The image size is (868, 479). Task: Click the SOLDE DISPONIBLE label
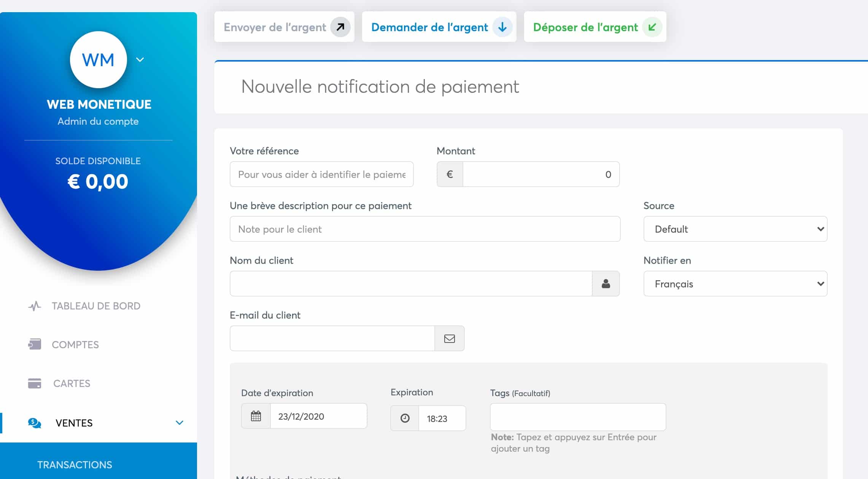[x=98, y=161]
